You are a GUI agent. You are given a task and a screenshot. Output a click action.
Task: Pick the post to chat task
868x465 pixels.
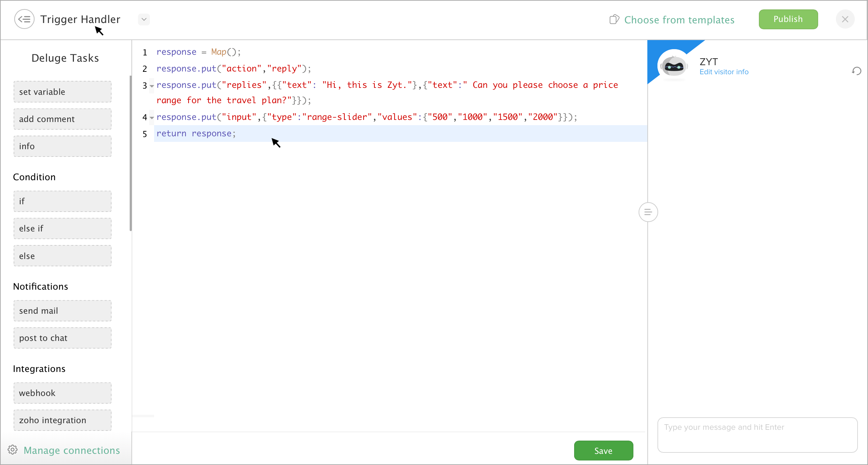point(62,338)
